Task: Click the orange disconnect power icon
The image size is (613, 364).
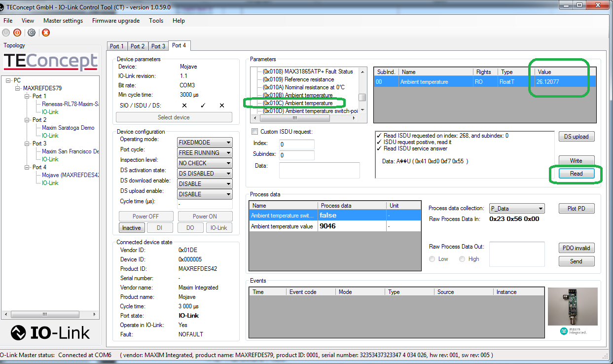Action: 17,33
